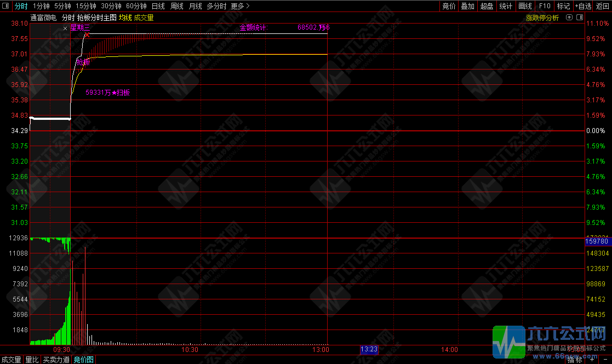Click the 13:23 time cursor marker
The width and height of the screenshot is (612, 364).
pos(369,349)
